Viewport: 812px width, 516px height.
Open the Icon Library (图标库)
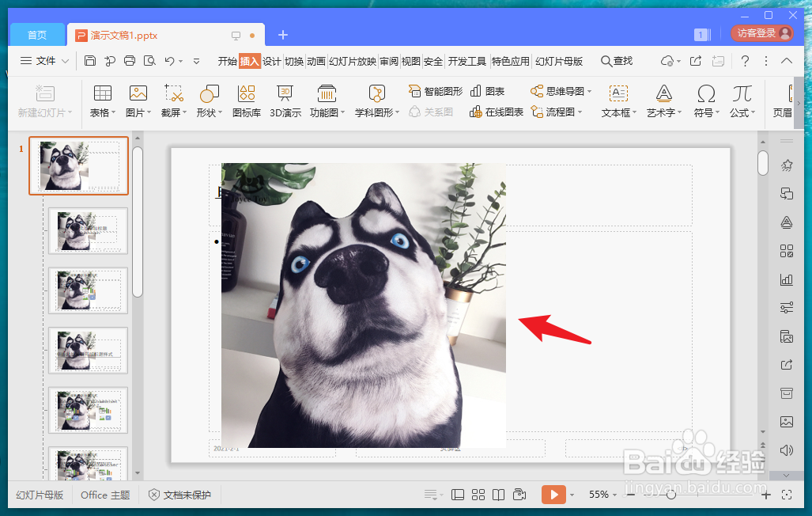(247, 93)
